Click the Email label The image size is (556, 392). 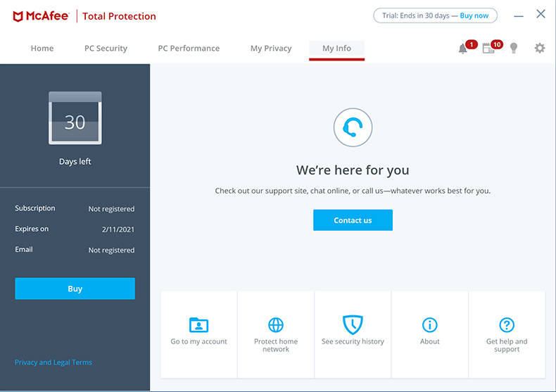pyautogui.click(x=24, y=250)
